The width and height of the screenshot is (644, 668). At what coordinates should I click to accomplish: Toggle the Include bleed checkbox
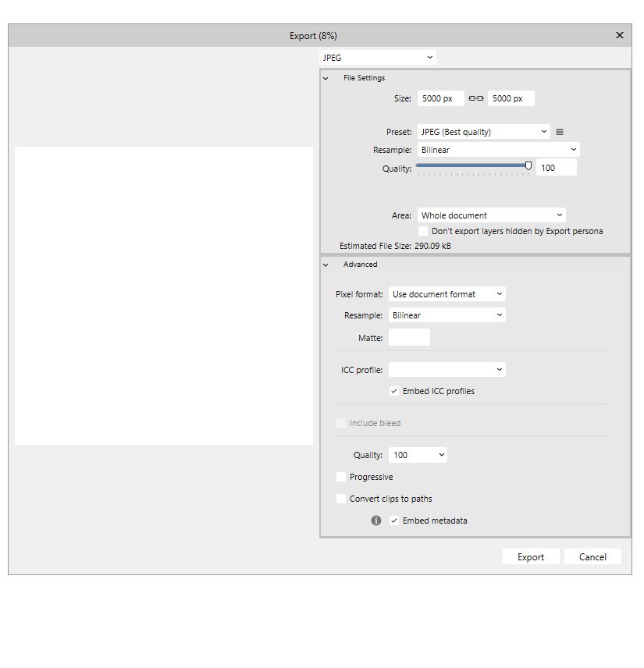[x=341, y=423]
